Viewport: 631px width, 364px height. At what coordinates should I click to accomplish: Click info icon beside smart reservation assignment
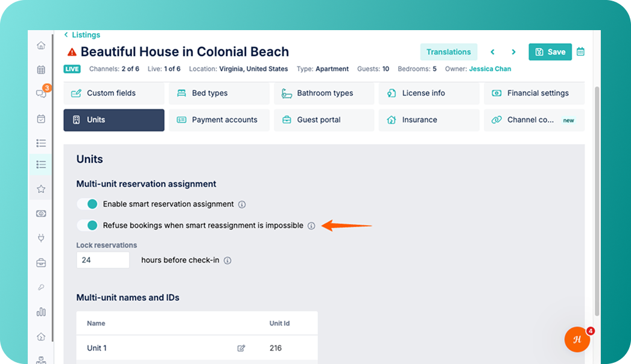click(x=242, y=204)
